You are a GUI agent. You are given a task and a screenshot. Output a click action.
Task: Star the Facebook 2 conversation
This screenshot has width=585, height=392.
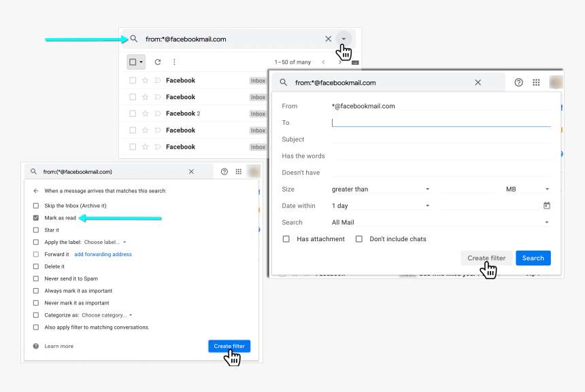pos(145,113)
